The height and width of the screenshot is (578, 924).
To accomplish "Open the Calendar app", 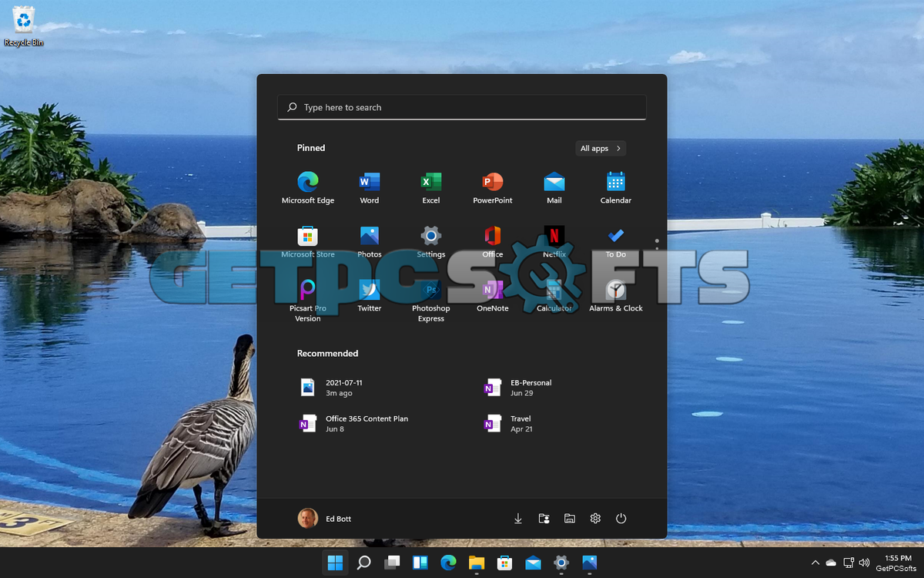I will pos(616,188).
